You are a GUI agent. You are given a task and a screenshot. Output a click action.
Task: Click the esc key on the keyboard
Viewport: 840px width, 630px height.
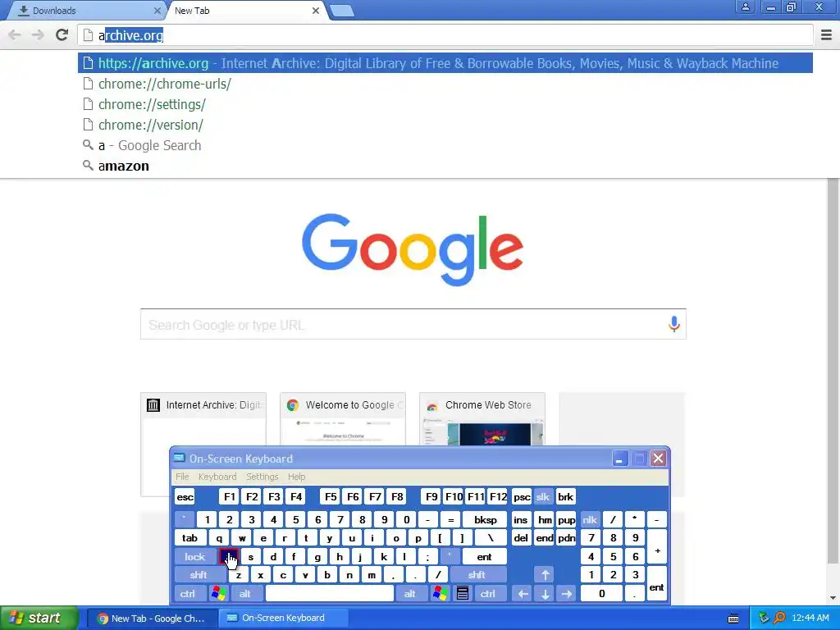pos(185,496)
